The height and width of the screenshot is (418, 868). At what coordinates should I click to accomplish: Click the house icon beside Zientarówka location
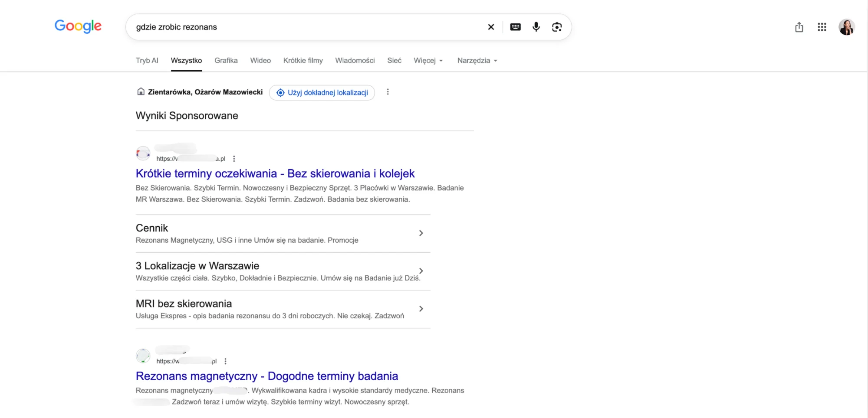tap(141, 91)
